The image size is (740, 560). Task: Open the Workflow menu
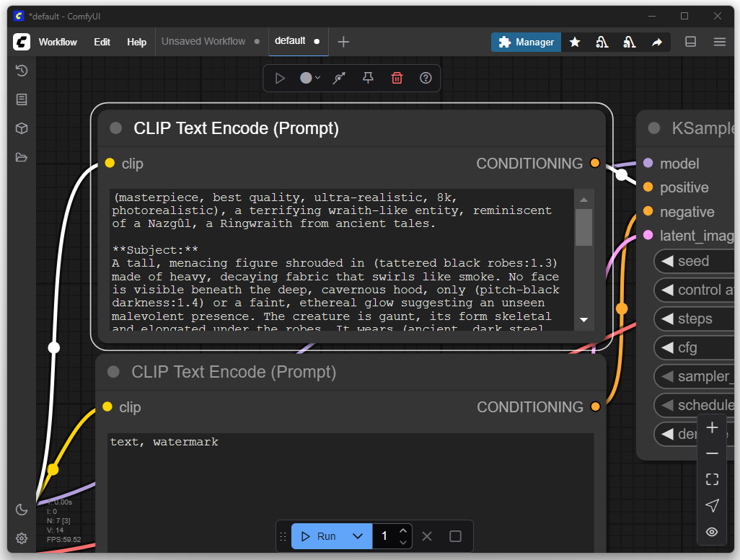pyautogui.click(x=58, y=42)
